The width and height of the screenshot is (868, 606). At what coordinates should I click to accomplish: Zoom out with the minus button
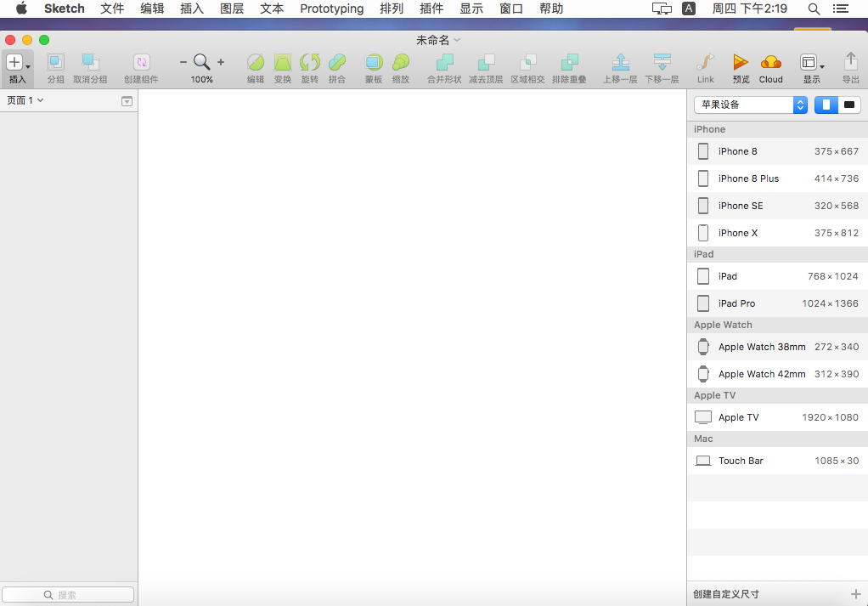tap(183, 62)
